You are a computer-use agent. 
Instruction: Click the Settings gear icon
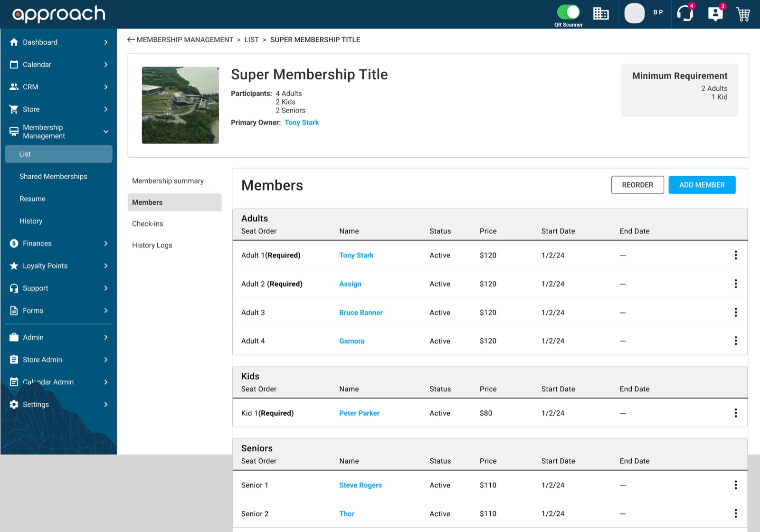click(x=14, y=404)
